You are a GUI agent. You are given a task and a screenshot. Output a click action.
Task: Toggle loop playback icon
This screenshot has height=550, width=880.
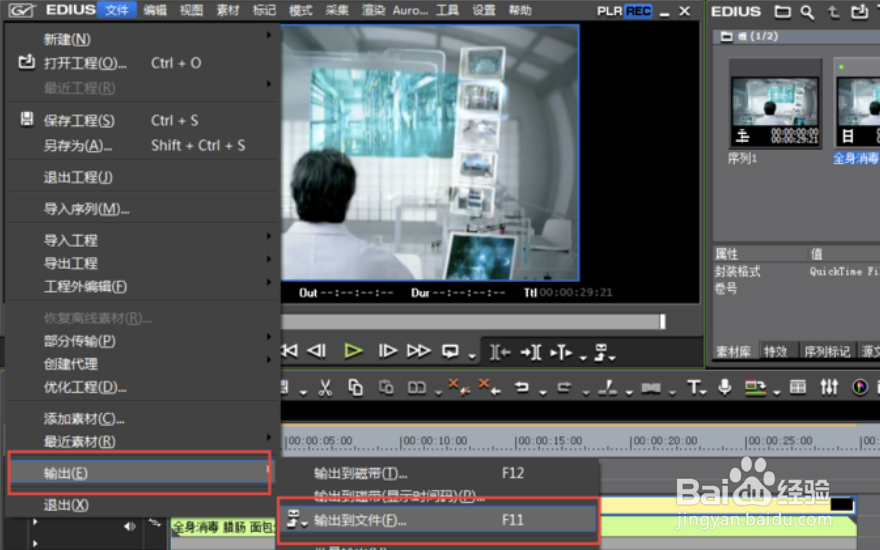tap(450, 351)
